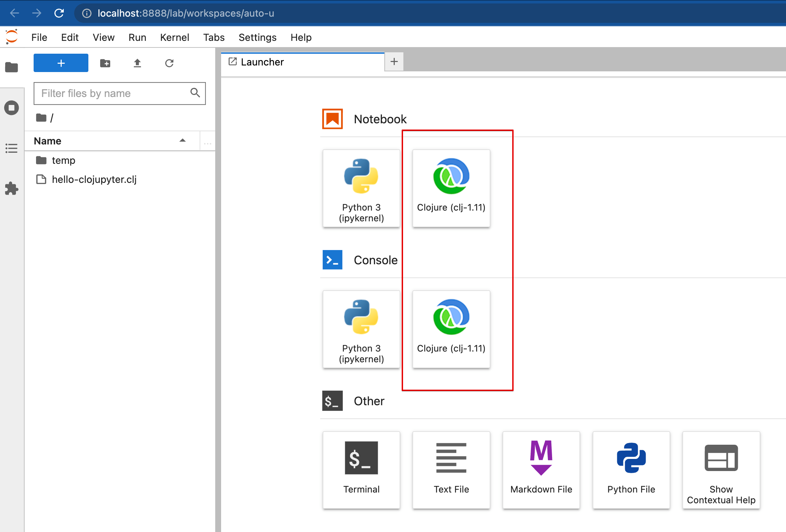Click the column options ellipsis in file header

coord(208,143)
